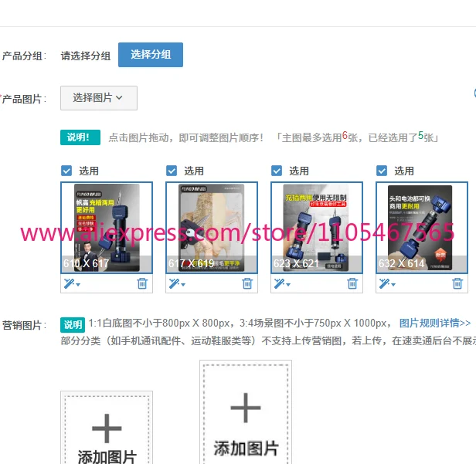Uncheck 选用 for the 617 X 619 image
The height and width of the screenshot is (464, 476).
pos(172,171)
